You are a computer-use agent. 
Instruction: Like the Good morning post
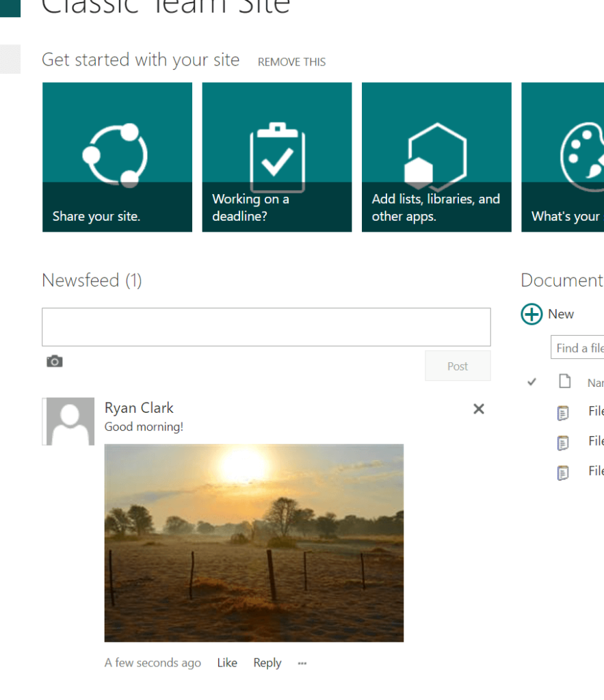(227, 663)
